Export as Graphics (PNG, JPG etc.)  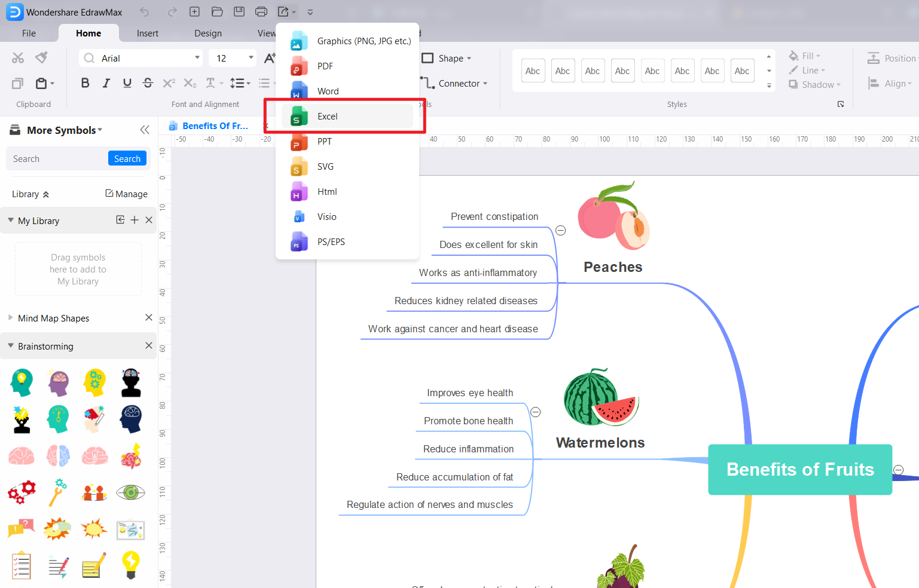pos(347,41)
